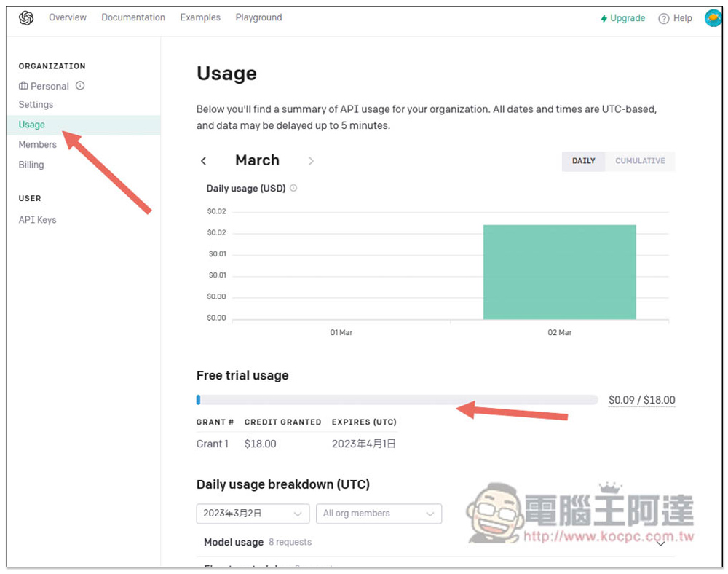
Task: Click the Free trial usage heading
Action: 242,375
